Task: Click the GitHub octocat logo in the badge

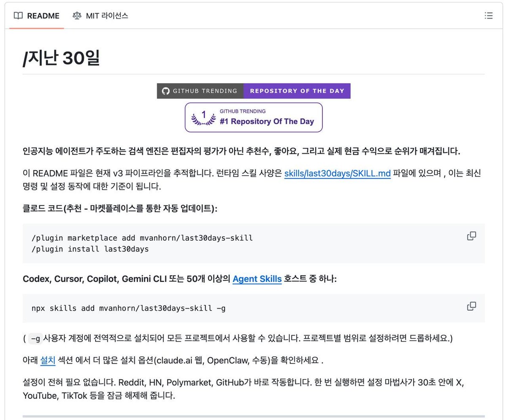Action: (166, 91)
